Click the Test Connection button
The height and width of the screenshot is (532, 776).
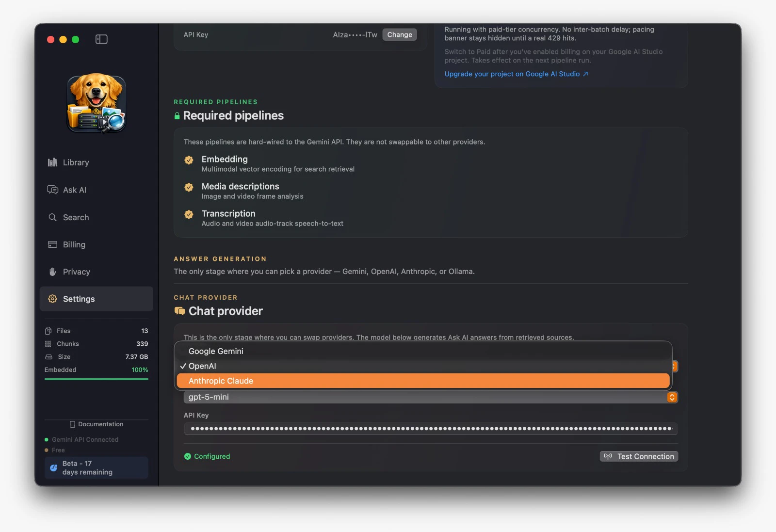click(x=639, y=456)
